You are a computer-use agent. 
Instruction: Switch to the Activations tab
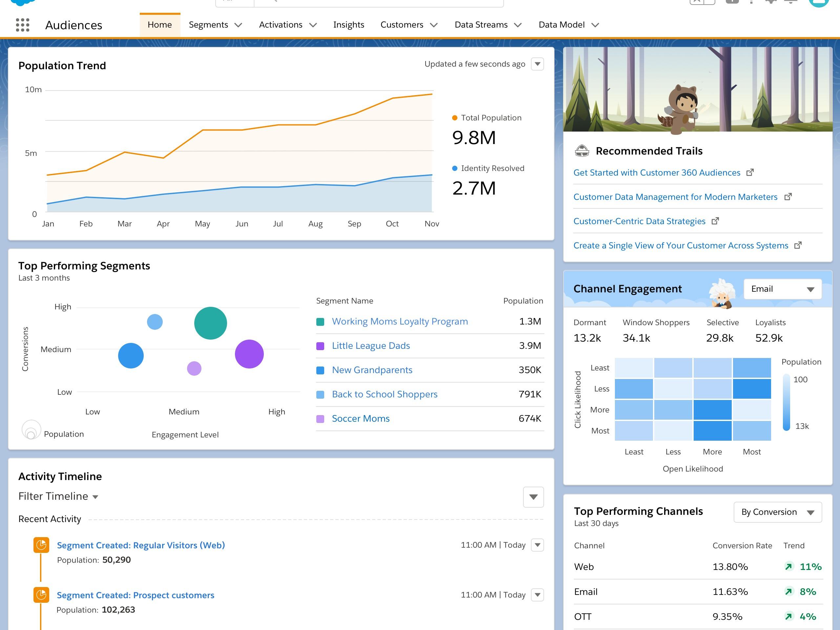pyautogui.click(x=281, y=25)
